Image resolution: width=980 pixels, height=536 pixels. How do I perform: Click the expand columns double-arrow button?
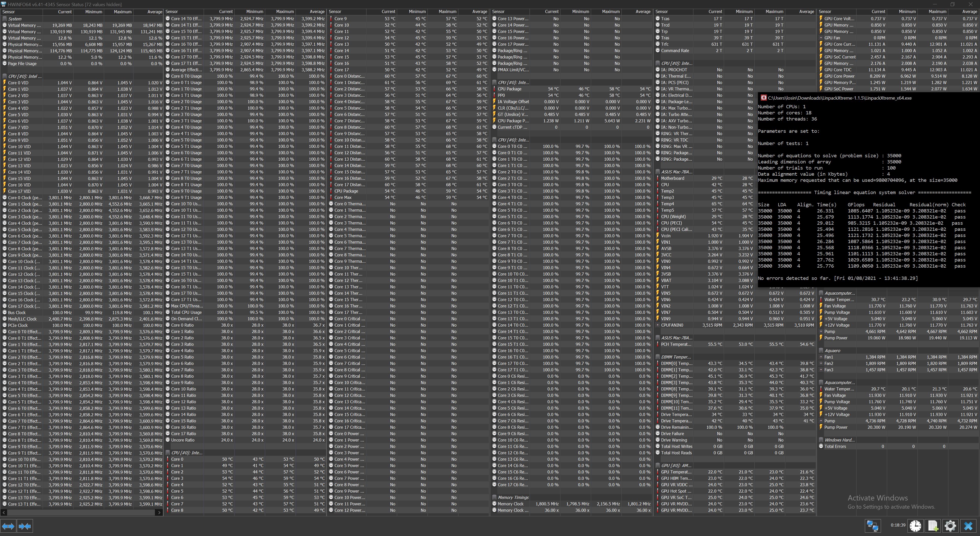click(x=8, y=526)
